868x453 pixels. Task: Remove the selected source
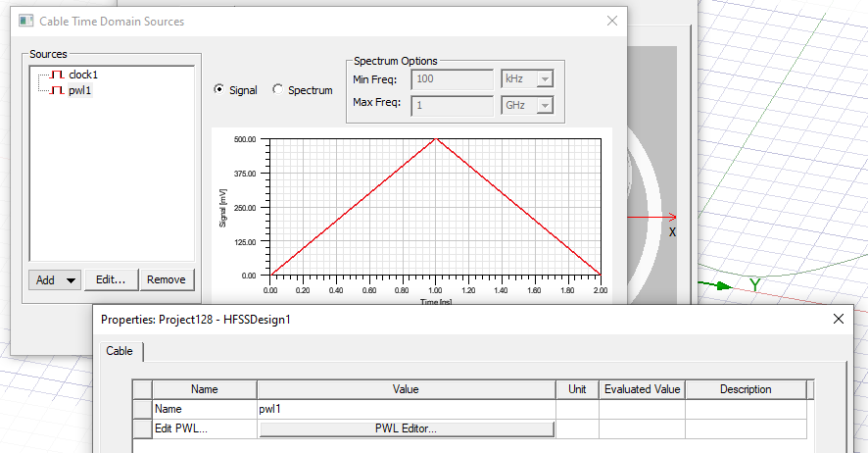[x=166, y=279]
